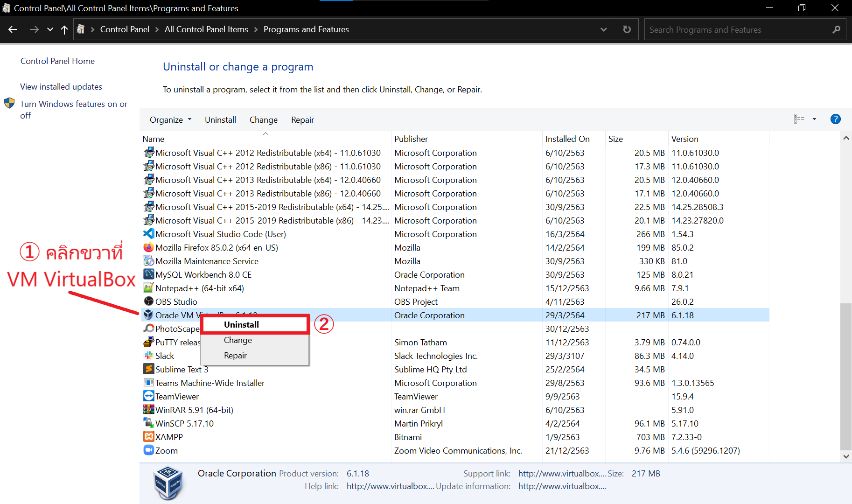Image resolution: width=852 pixels, height=504 pixels.
Task: Click All Control Panel Items breadcrumb
Action: pyautogui.click(x=206, y=29)
